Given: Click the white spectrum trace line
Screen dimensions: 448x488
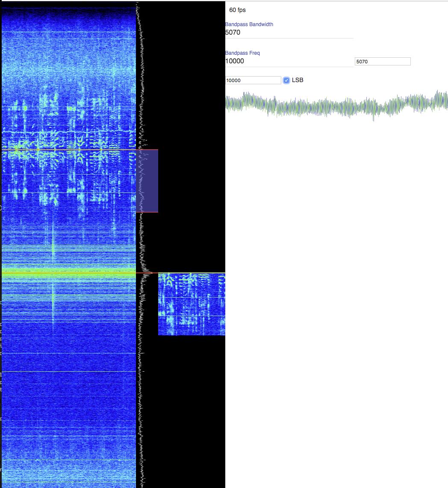Looking at the screenshot, I should point(140,385).
